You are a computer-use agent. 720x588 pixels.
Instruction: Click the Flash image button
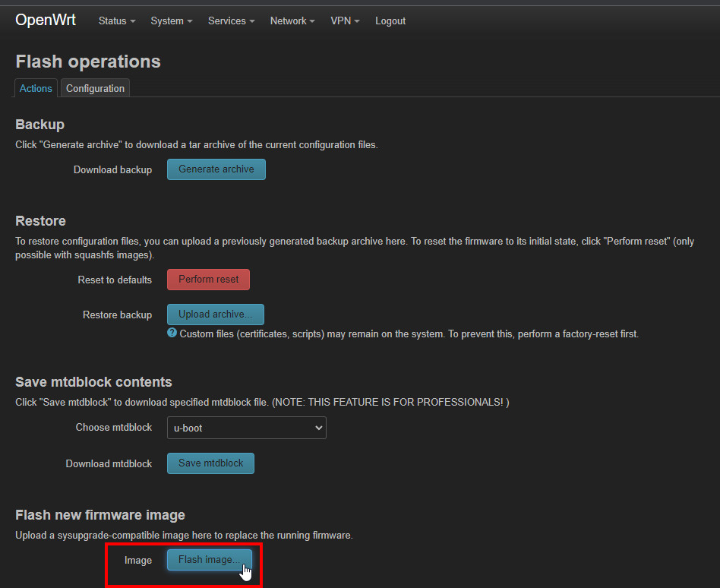pos(209,560)
